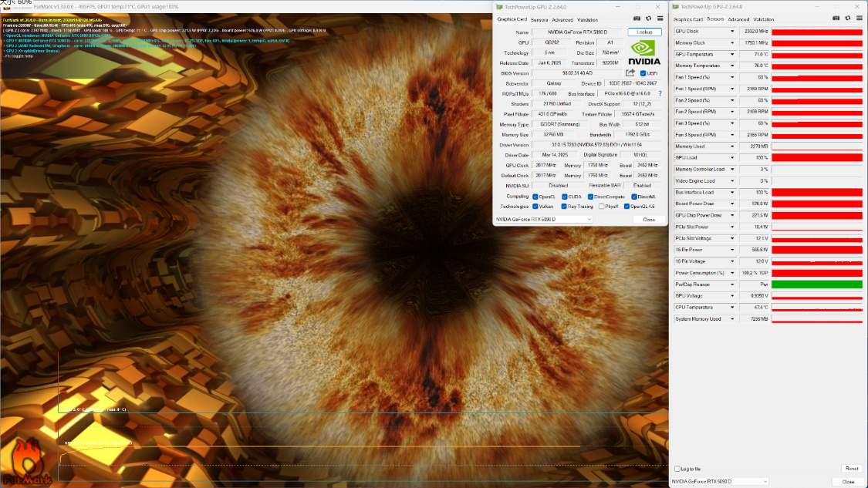
Task: Click the question mark beside Bus Interface
Action: [x=660, y=93]
